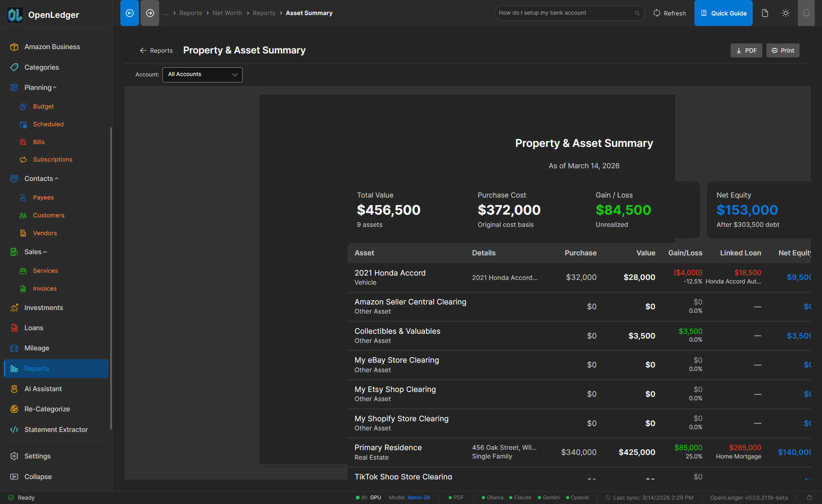Click the document icon in top bar
Viewport: 822px width, 504px height.
[765, 13]
